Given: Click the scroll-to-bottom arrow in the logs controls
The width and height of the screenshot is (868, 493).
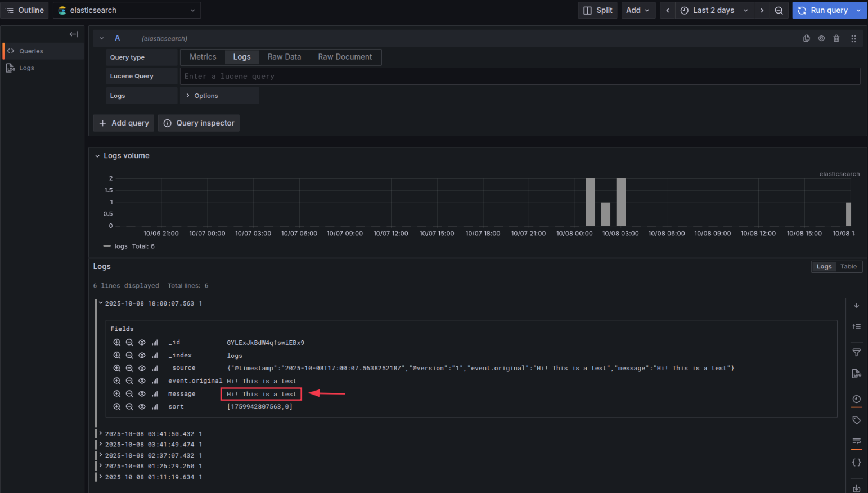Looking at the screenshot, I should (x=856, y=306).
